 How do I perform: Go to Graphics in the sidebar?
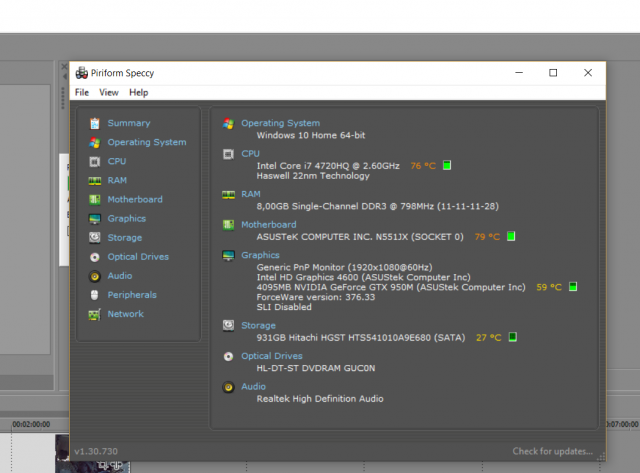coord(127,218)
